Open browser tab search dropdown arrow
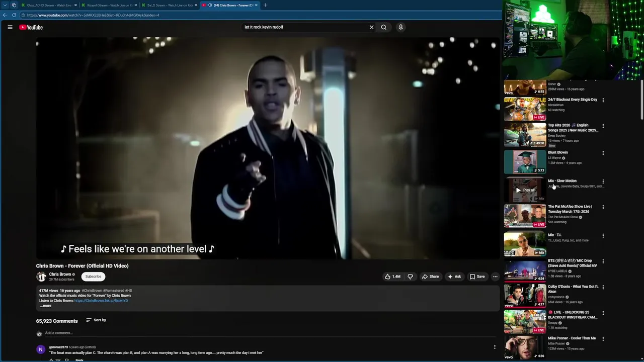The height and width of the screenshot is (362, 644). [5, 5]
